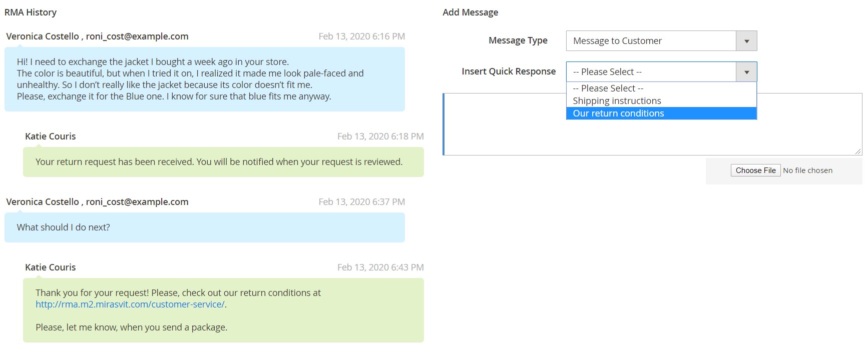Click the Add Message heading
Screen dimensions: 868x347
pos(471,12)
